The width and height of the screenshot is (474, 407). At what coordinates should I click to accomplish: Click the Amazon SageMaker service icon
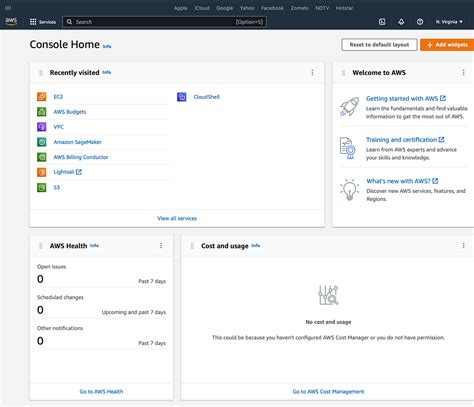(42, 142)
